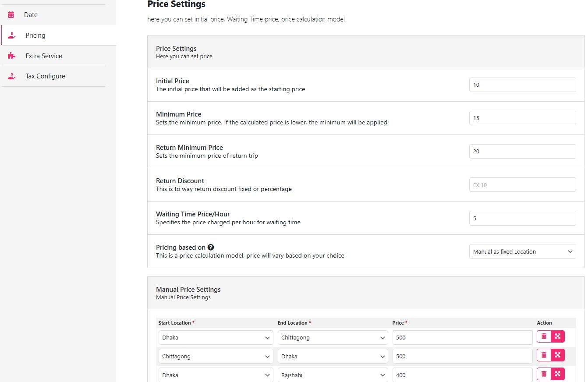The height and width of the screenshot is (382, 588).
Task: Click the move icon on the Chittagong to Dhaka row
Action: [x=558, y=355]
